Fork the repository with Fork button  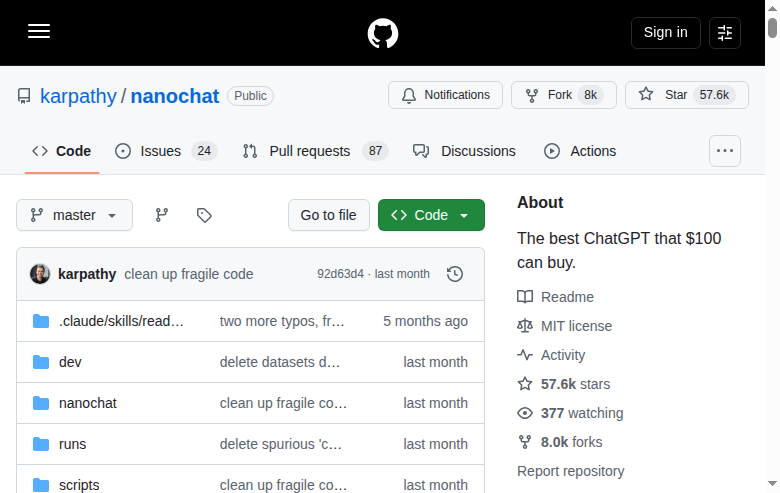pos(564,95)
